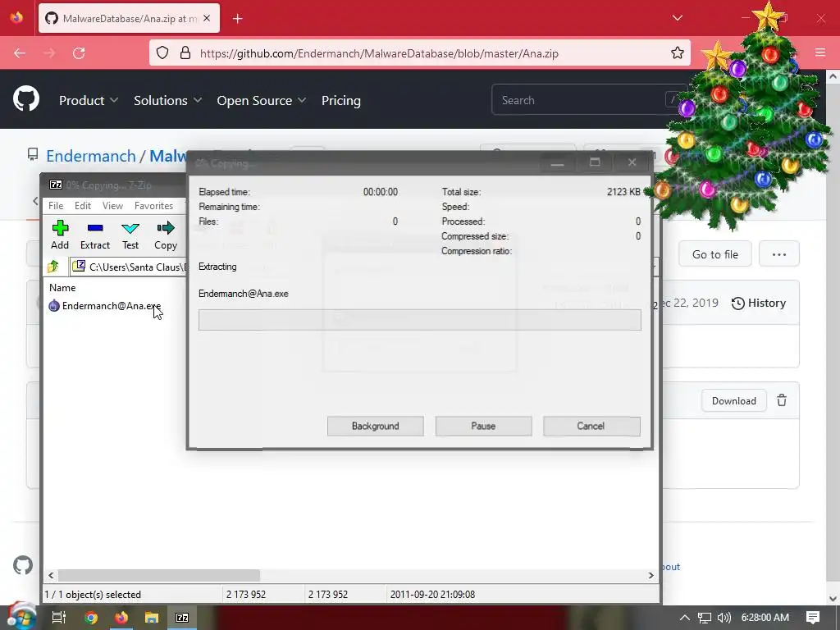840x630 pixels.
Task: Click the network icon in system tray
Action: pos(705,618)
